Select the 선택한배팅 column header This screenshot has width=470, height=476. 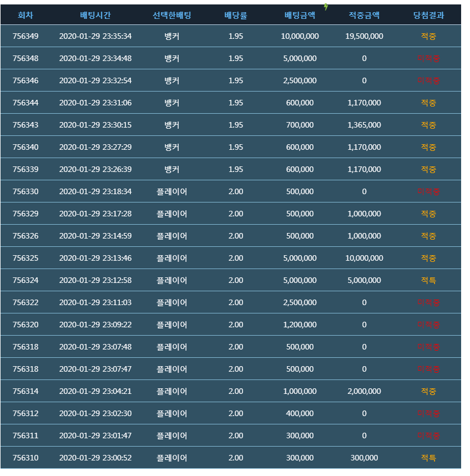coord(172,15)
